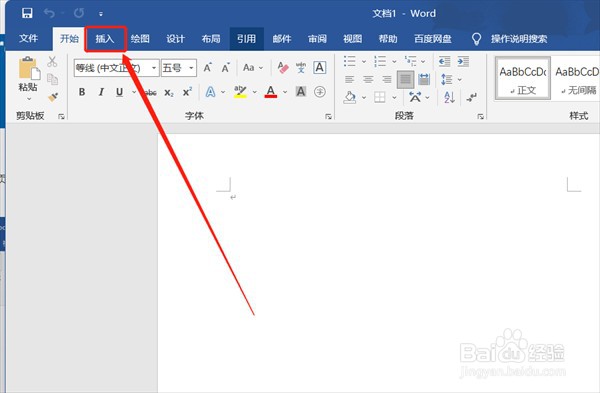Copy selection with the copy icon
This screenshot has width=600, height=393.
(52, 79)
